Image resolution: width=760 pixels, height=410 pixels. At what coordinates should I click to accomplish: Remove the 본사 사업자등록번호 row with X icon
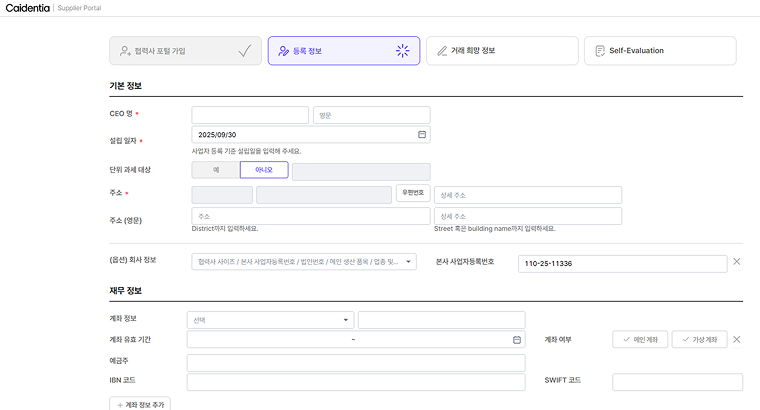(737, 262)
